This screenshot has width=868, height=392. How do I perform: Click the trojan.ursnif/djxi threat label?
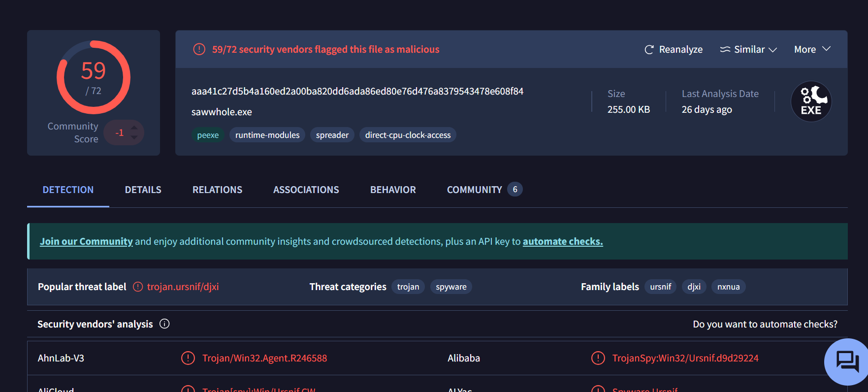click(x=183, y=287)
